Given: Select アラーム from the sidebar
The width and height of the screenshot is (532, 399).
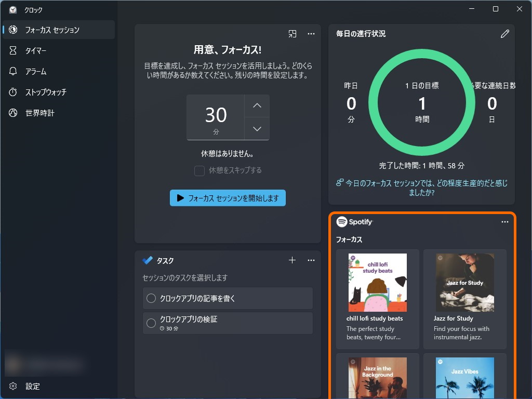Looking at the screenshot, I should (36, 71).
